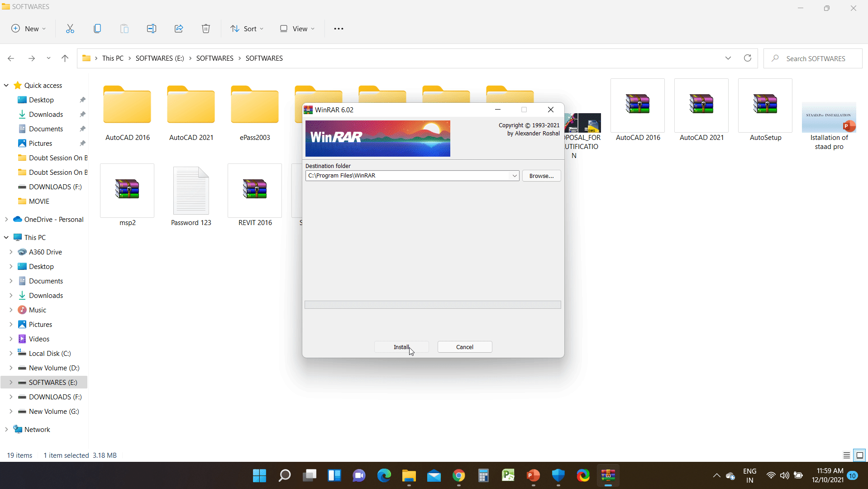Click the Install button in WinRAR

pyautogui.click(x=401, y=347)
